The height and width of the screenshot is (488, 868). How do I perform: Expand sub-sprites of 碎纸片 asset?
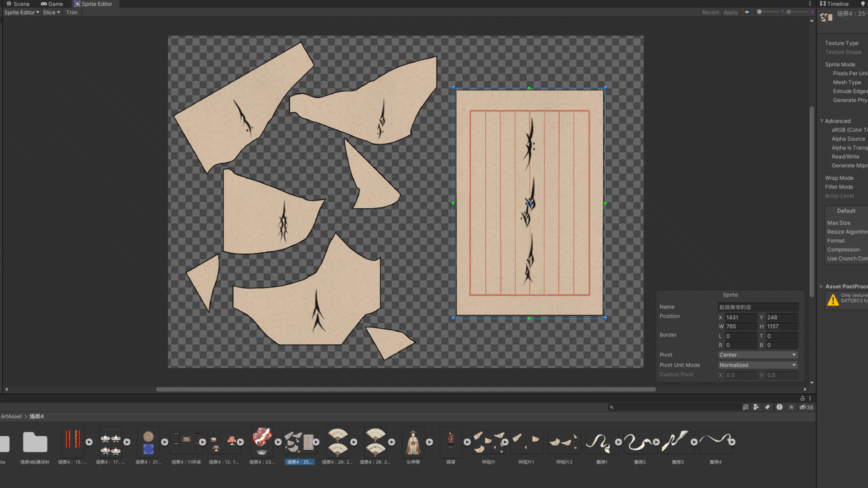(505, 442)
